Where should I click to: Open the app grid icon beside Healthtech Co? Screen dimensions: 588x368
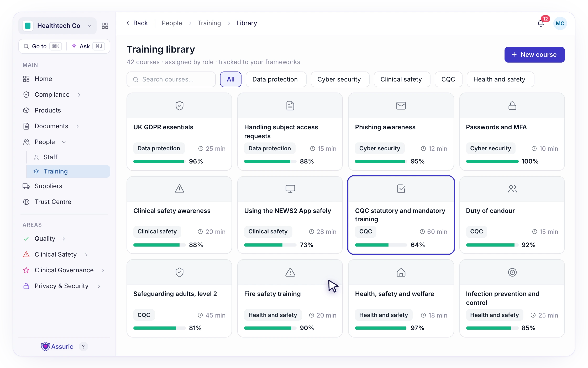(x=105, y=25)
